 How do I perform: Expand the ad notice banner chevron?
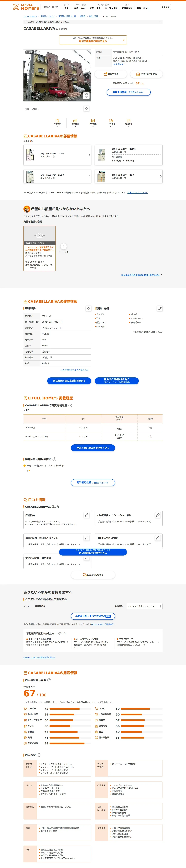tap(160, 22)
